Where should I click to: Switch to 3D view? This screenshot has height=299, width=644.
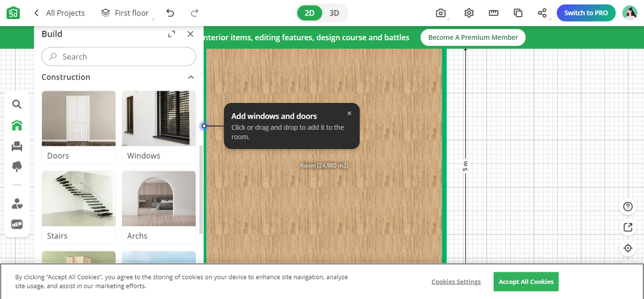pyautogui.click(x=334, y=13)
